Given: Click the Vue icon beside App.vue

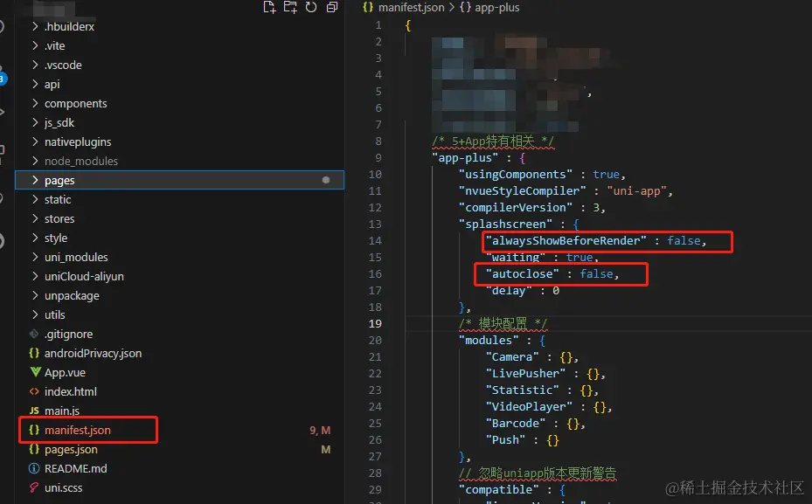Looking at the screenshot, I should 35,372.
